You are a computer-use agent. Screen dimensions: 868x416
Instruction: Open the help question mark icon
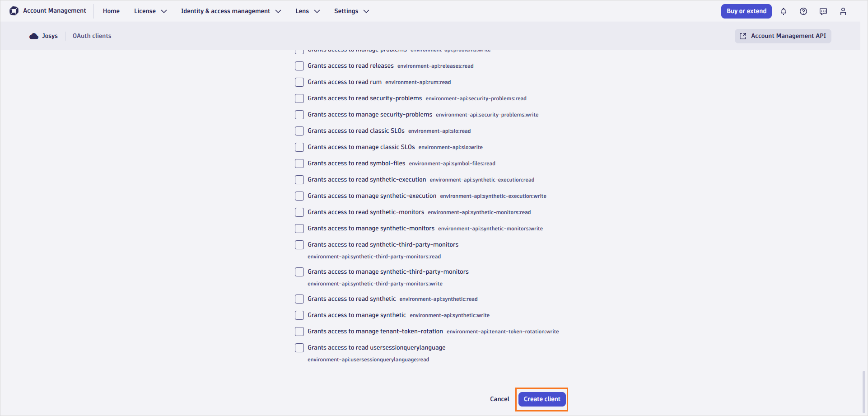click(803, 11)
